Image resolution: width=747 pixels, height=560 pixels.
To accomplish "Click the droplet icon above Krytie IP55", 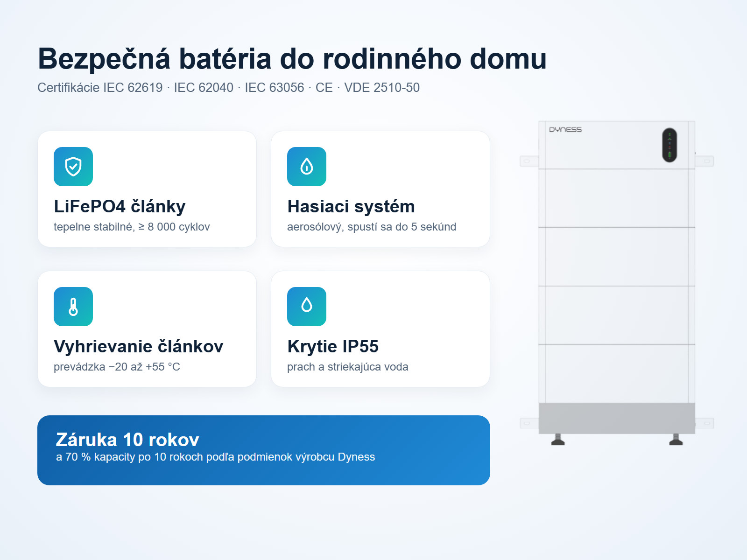I will (307, 307).
